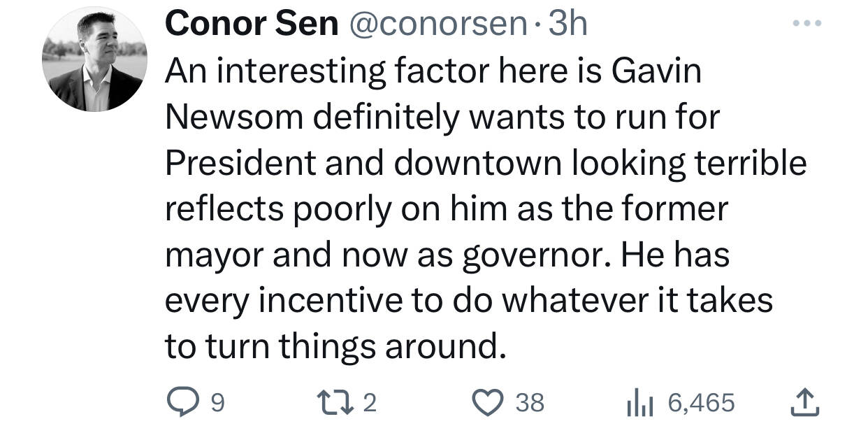Click Conor Sen's profile picture
This screenshot has width=868, height=433.
[x=94, y=59]
